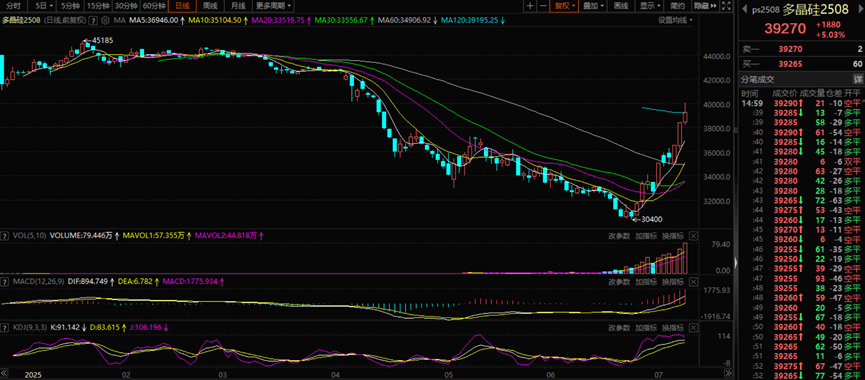Toggle fullscreen chart icon

tap(727, 6)
